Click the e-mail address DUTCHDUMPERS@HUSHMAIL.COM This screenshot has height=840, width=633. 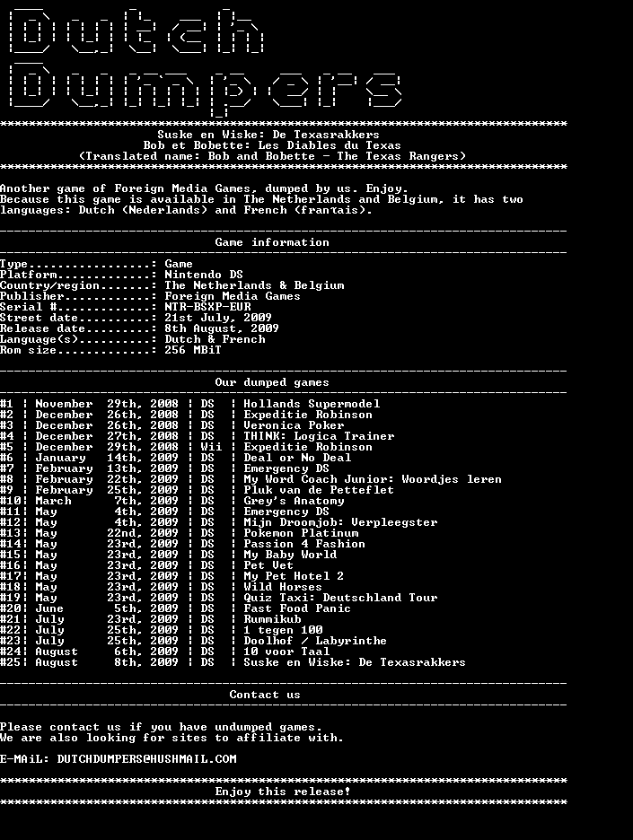click(146, 759)
